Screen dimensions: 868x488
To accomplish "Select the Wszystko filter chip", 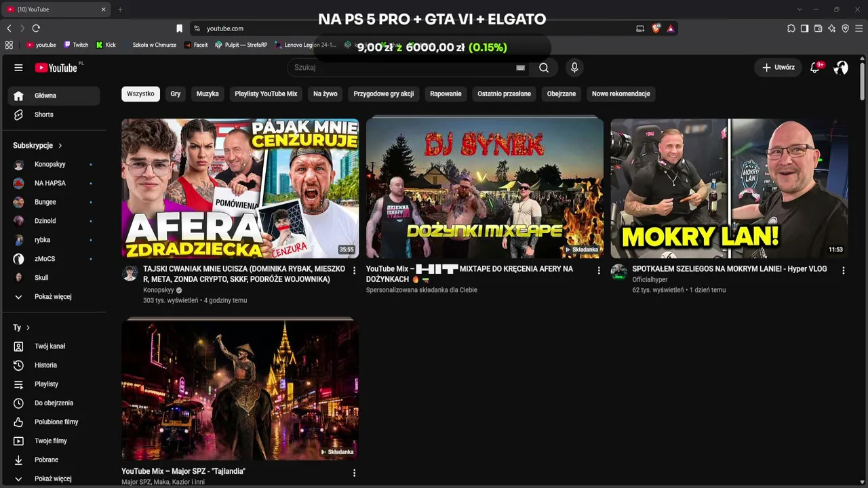I will tap(140, 94).
